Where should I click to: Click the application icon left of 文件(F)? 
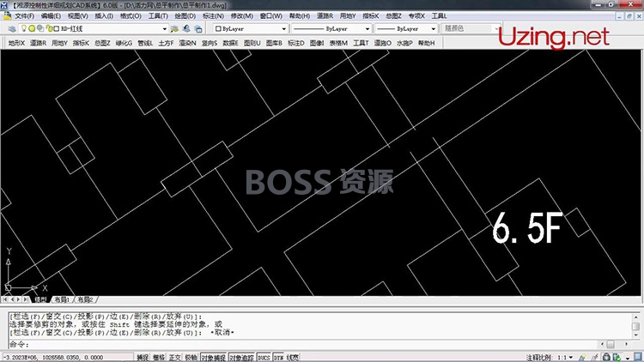[7, 16]
